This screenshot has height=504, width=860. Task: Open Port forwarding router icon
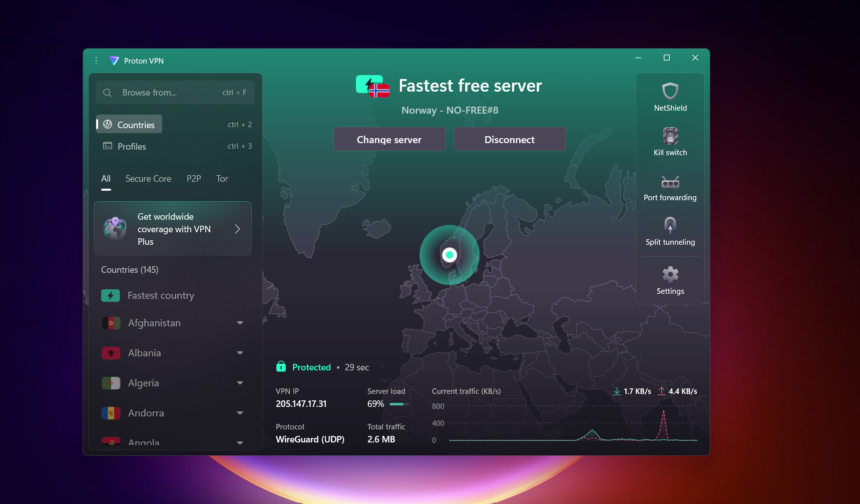[x=670, y=182]
